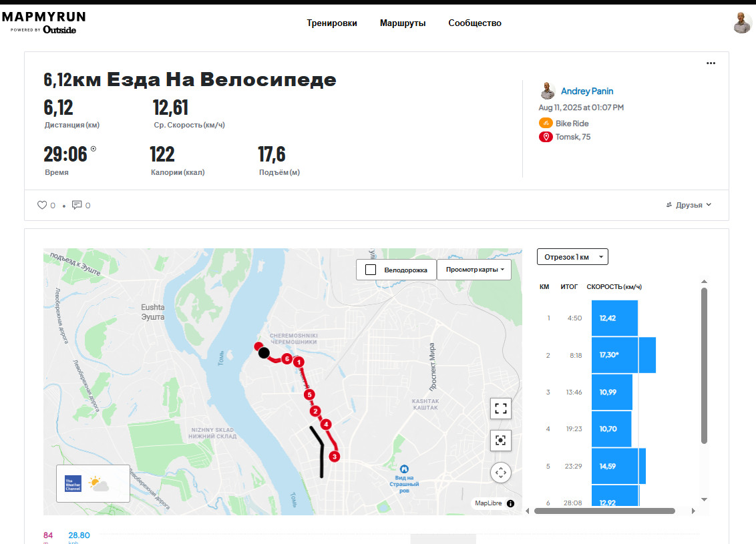The width and height of the screenshot is (756, 544).
Task: Open the Друзья privacy dropdown
Action: click(x=689, y=205)
